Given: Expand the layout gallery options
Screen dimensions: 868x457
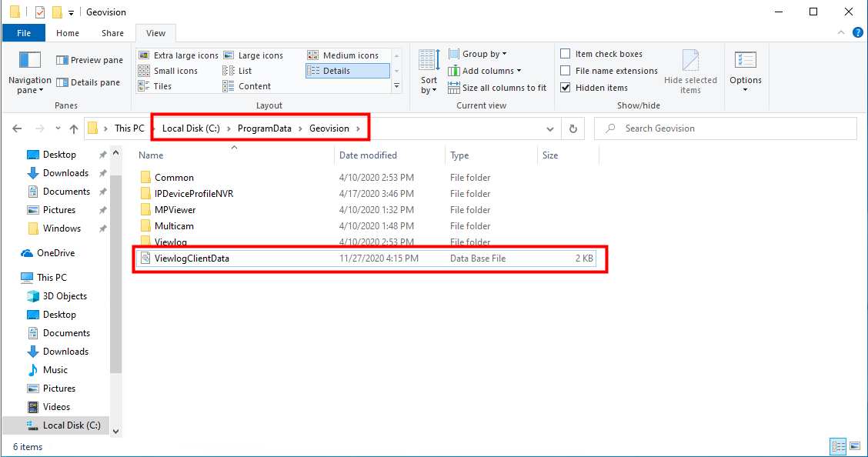Looking at the screenshot, I should (x=397, y=86).
